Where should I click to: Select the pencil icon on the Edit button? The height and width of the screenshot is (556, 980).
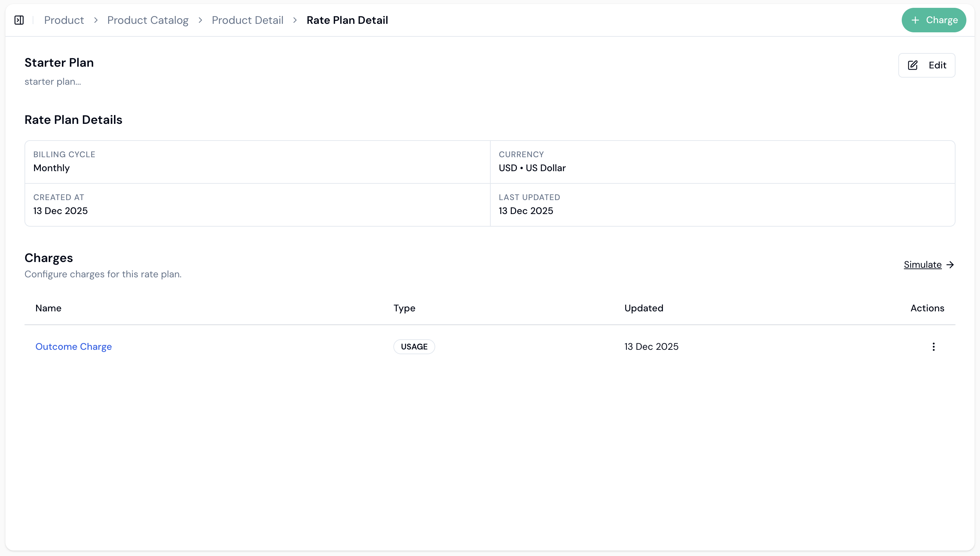pos(912,65)
